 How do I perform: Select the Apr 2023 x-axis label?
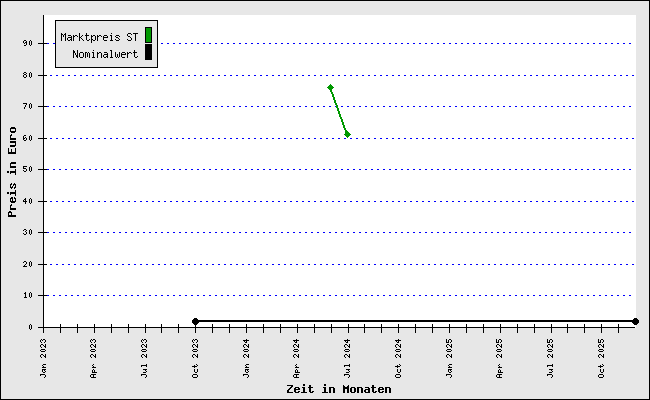coord(94,357)
